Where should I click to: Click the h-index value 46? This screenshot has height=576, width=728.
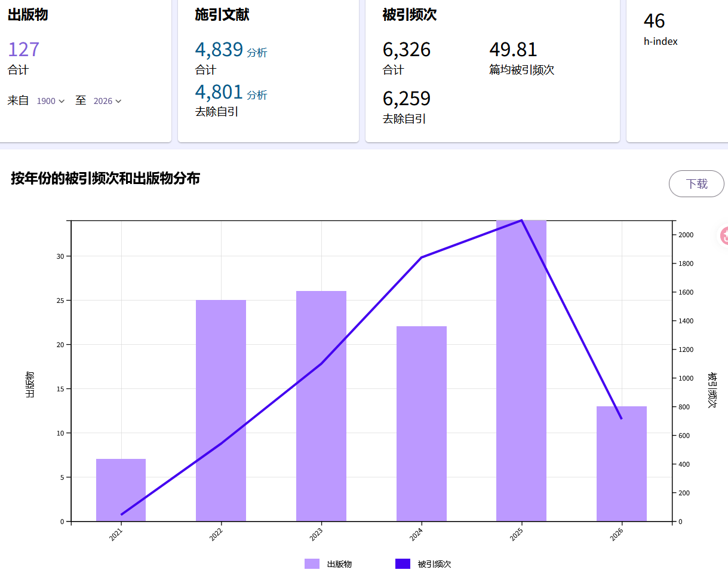pos(654,22)
